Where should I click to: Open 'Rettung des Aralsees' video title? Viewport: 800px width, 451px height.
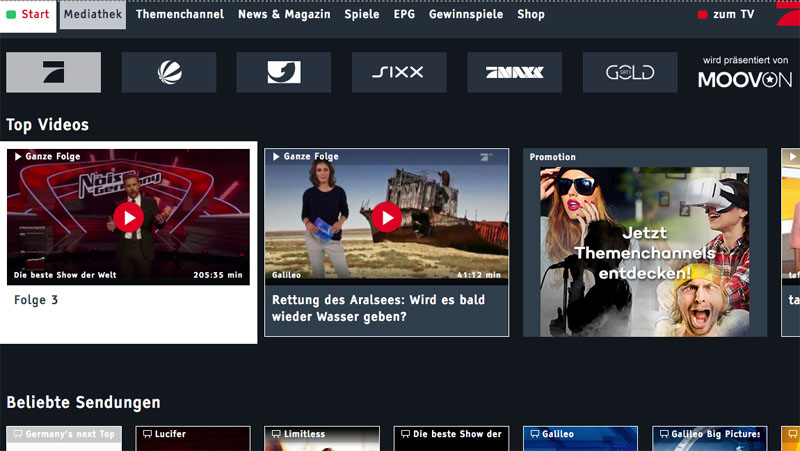coord(378,308)
